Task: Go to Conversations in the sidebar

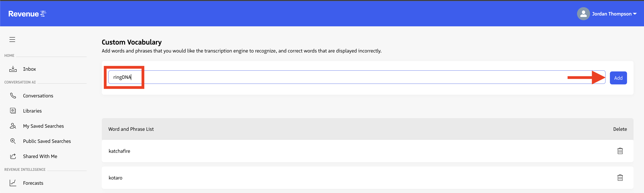Action: (38, 96)
